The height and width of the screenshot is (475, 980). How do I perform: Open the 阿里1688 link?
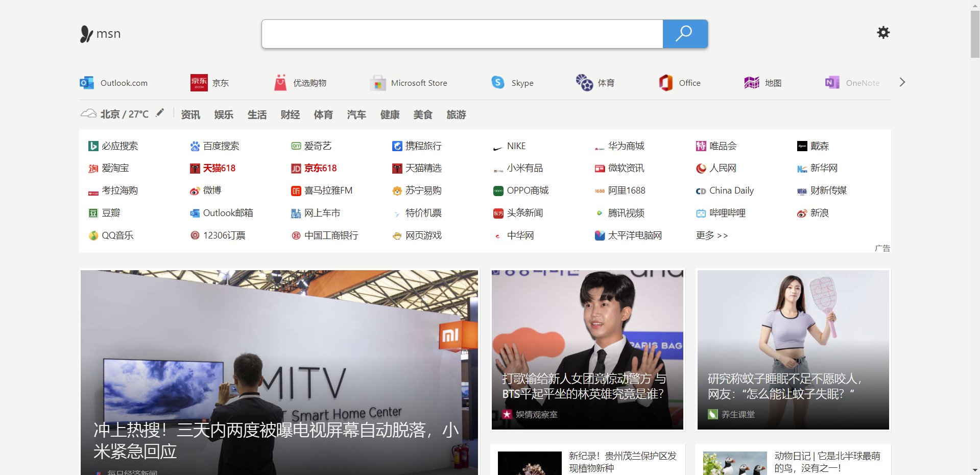pyautogui.click(x=627, y=191)
